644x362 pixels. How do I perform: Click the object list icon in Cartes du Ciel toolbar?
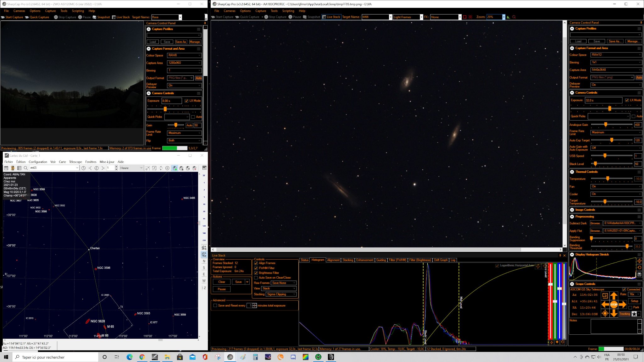(19, 168)
